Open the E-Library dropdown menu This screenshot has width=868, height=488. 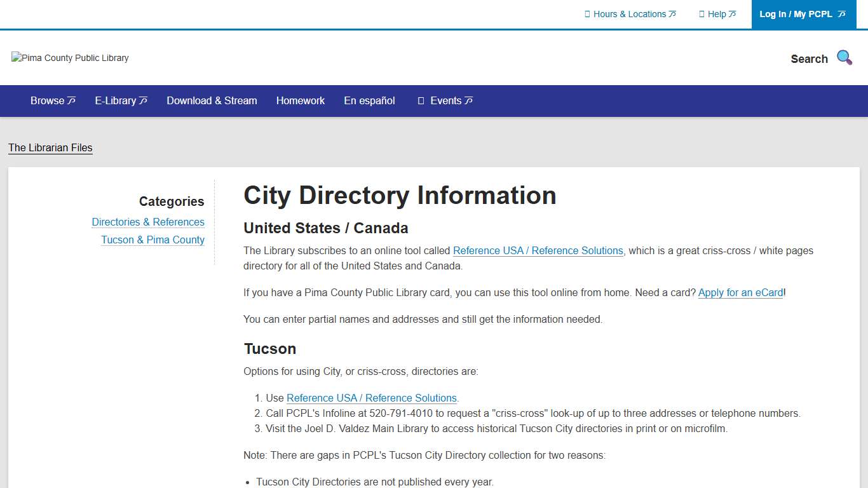click(116, 100)
